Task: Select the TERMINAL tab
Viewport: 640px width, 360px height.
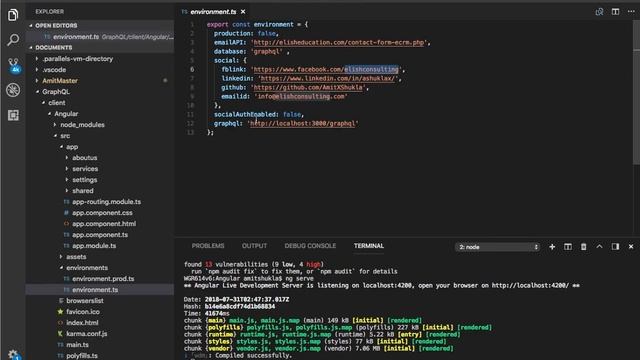Action: pos(369,246)
